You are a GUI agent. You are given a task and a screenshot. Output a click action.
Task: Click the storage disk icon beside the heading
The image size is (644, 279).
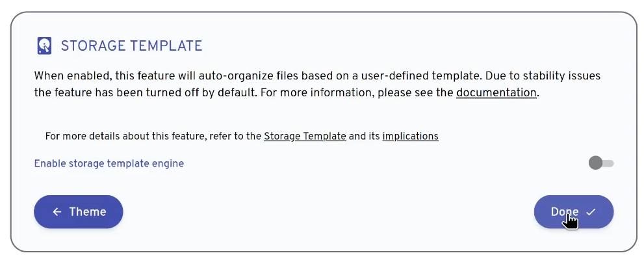(44, 46)
